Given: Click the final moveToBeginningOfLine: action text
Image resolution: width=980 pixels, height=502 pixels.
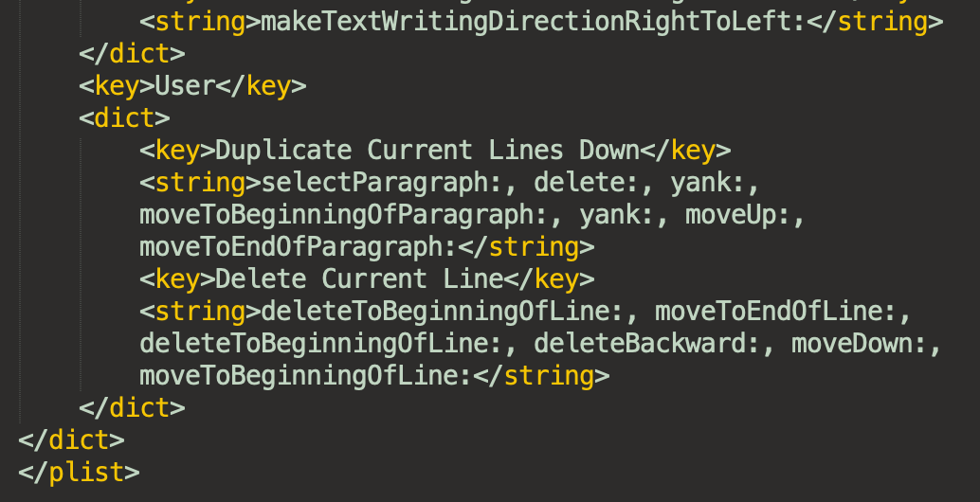Looking at the screenshot, I should pos(306,377).
